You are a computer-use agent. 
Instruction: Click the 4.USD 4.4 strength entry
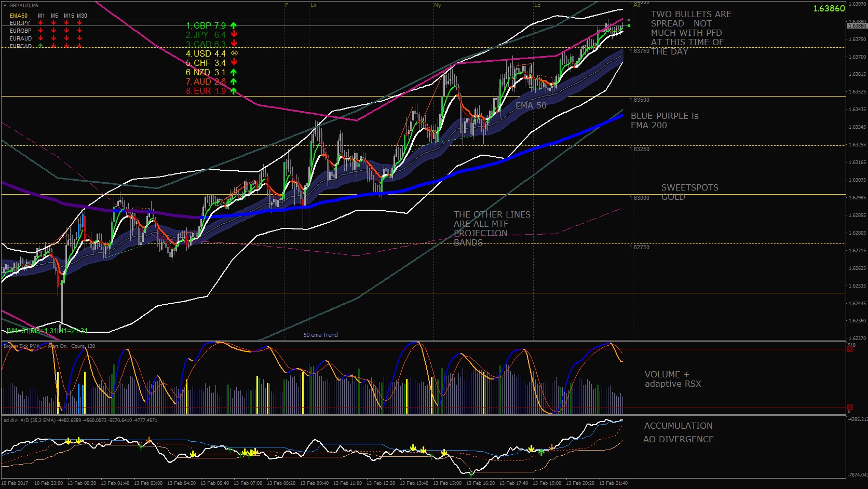click(206, 53)
